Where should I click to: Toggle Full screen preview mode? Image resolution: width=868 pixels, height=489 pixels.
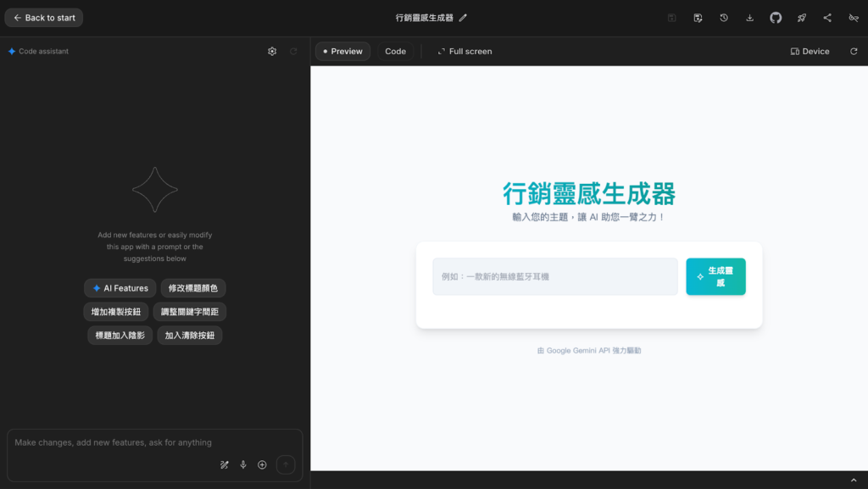[465, 52]
